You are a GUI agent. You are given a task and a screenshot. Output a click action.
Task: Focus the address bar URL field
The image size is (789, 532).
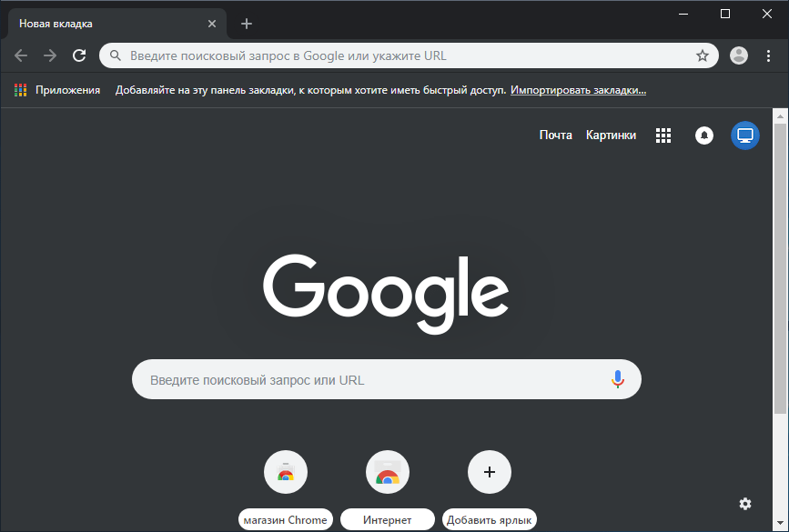pos(409,55)
